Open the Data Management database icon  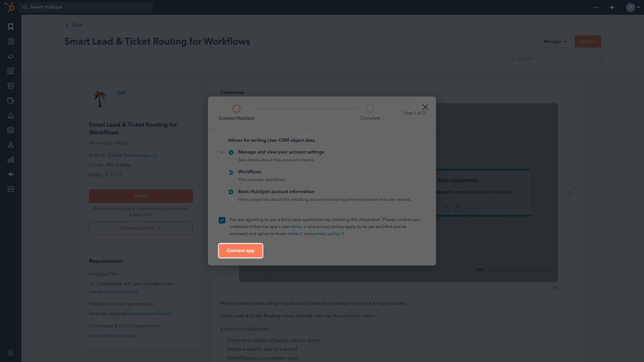(x=10, y=130)
